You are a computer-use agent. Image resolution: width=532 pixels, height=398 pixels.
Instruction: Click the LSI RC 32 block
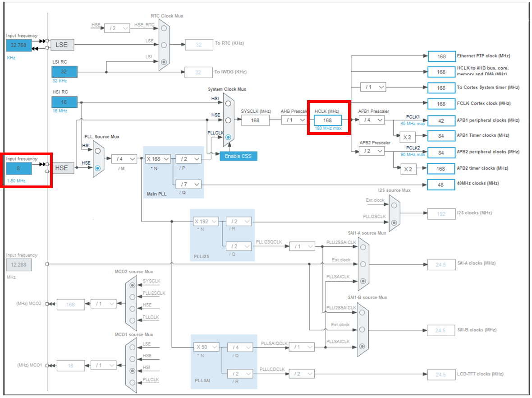pyautogui.click(x=64, y=72)
